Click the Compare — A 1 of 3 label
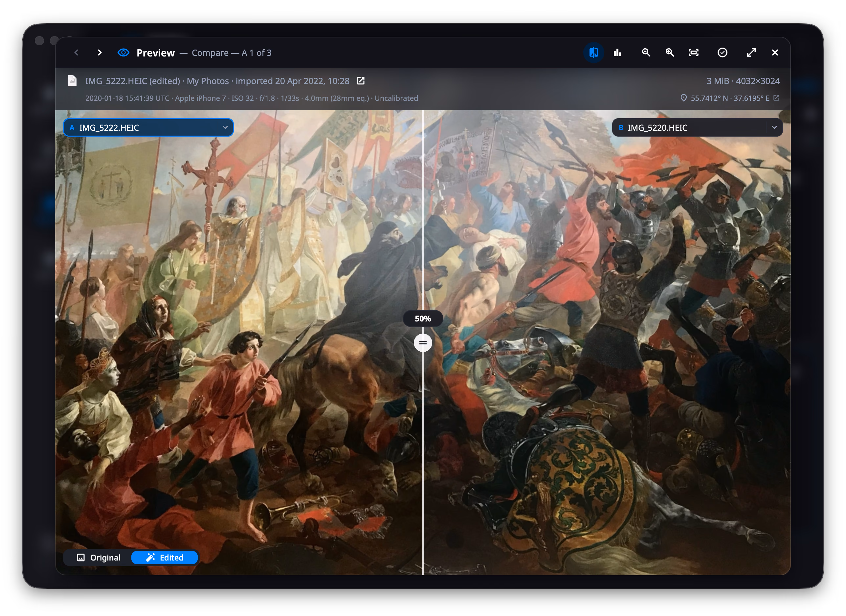The height and width of the screenshot is (616, 846). pyautogui.click(x=231, y=53)
